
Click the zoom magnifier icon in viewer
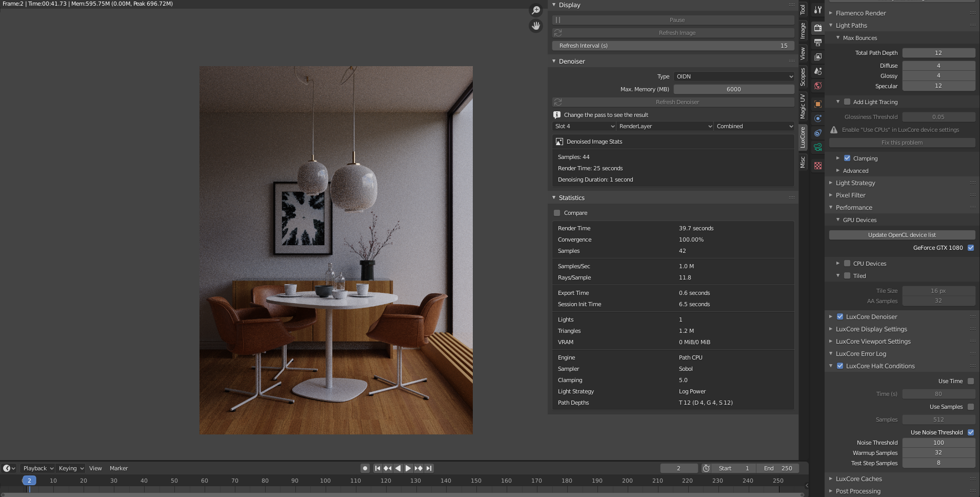(x=536, y=10)
